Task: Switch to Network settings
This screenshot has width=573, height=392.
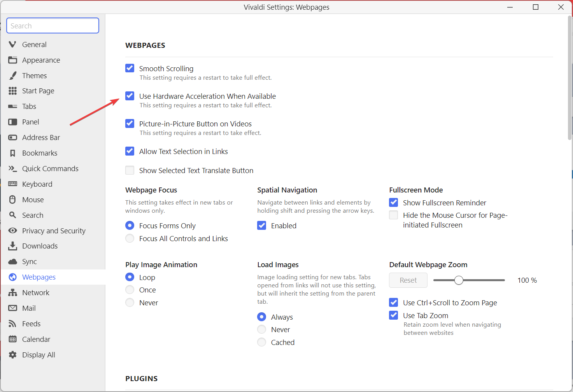Action: click(x=53, y=292)
